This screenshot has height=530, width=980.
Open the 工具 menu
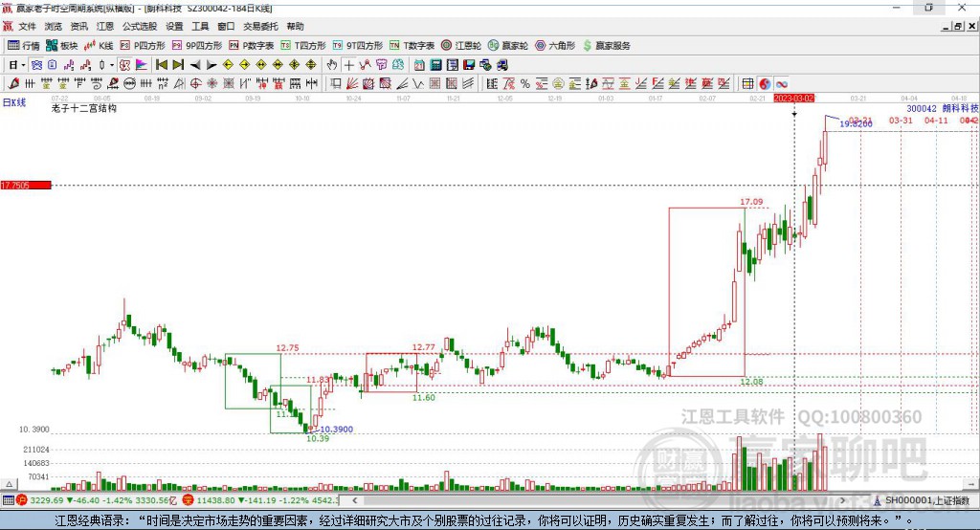[x=200, y=26]
